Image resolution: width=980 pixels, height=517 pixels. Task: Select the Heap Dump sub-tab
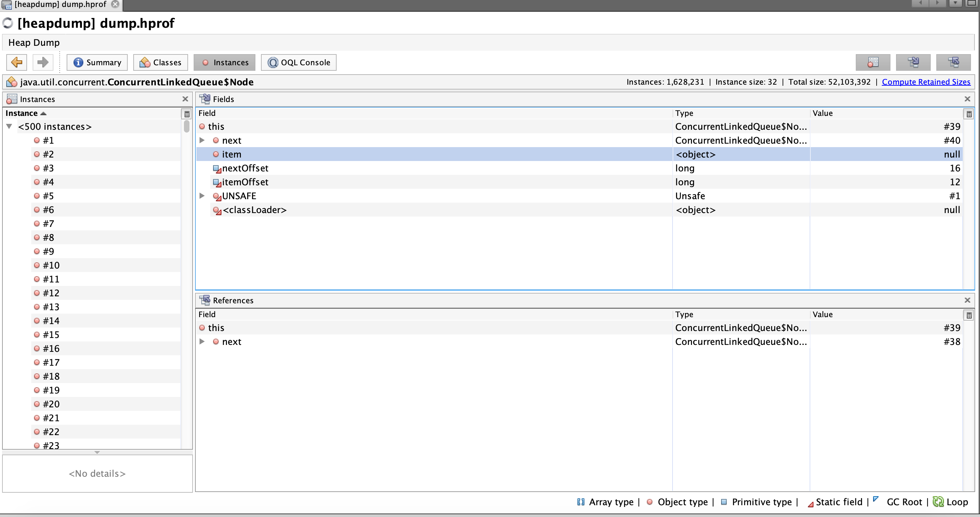coord(34,43)
